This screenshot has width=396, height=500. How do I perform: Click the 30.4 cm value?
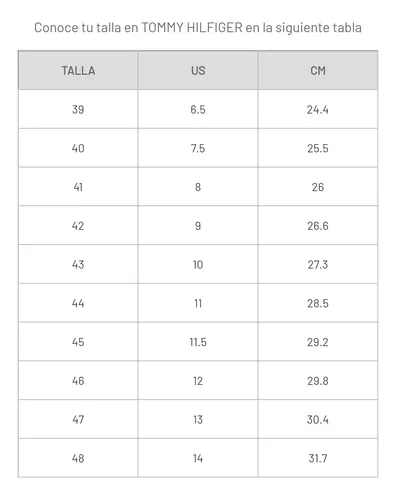tap(318, 419)
